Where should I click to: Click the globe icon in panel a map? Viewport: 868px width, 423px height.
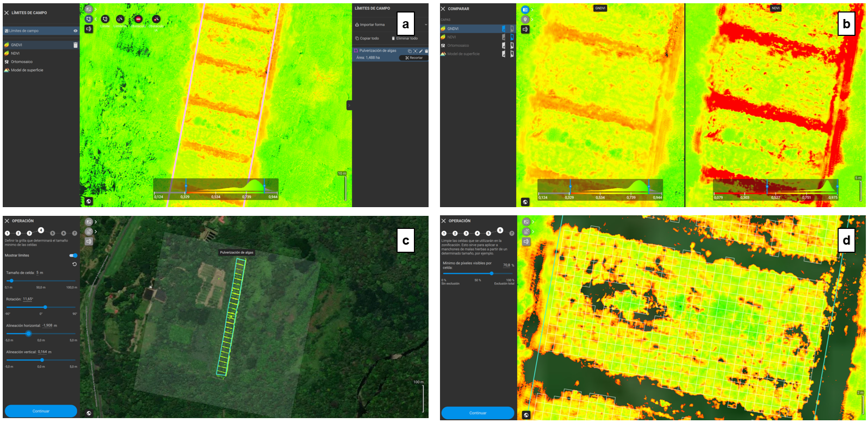pyautogui.click(x=89, y=201)
